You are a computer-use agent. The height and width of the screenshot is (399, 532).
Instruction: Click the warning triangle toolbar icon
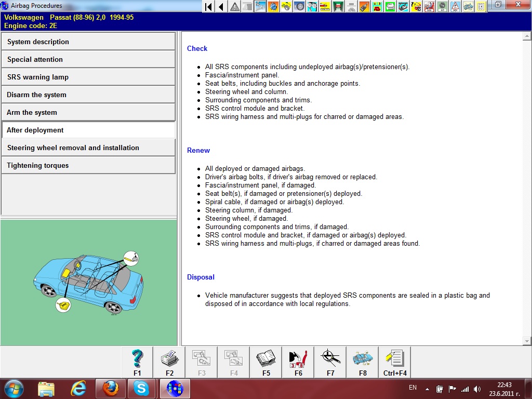pos(235,6)
